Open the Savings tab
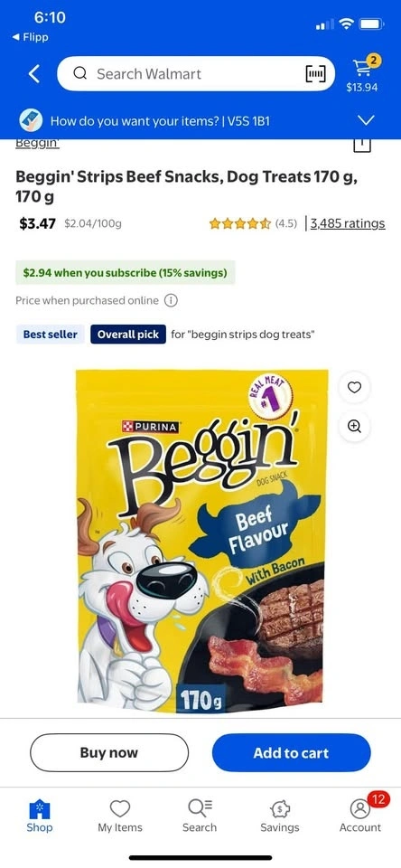Screen dimensions: 401x868 [x=280, y=816]
